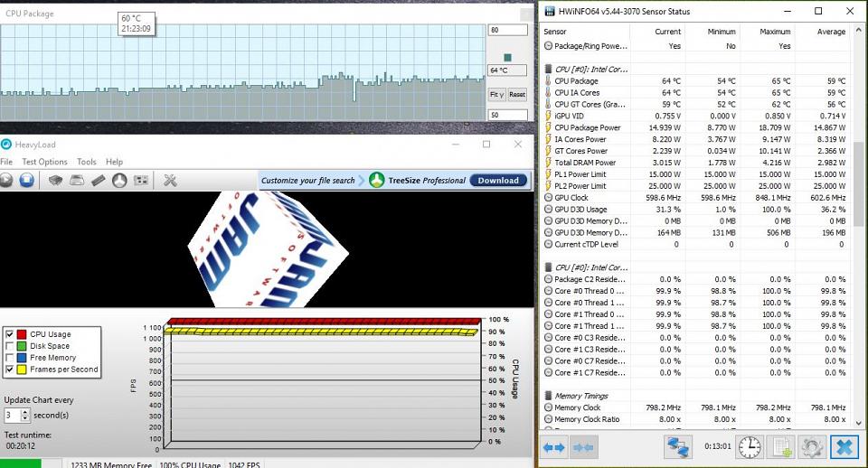
Task: Click HWiNFO vertical scrollbar thumb
Action: (859, 184)
